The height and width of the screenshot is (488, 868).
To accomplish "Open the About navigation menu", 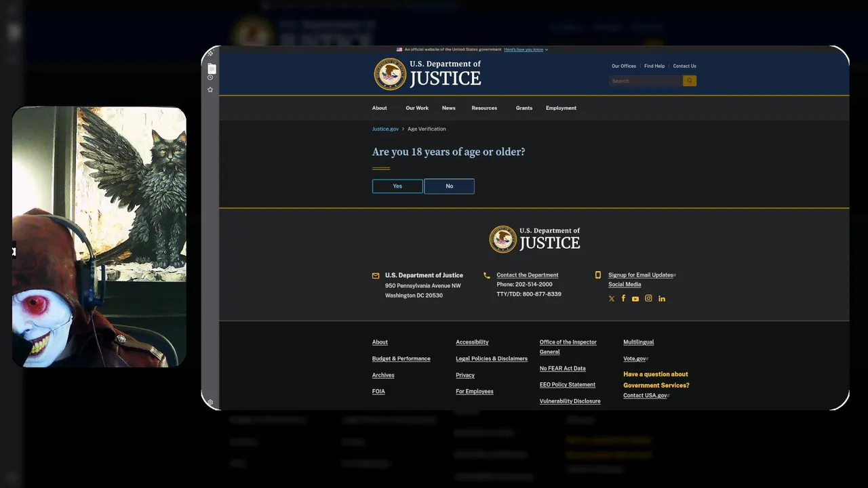I will 380,108.
